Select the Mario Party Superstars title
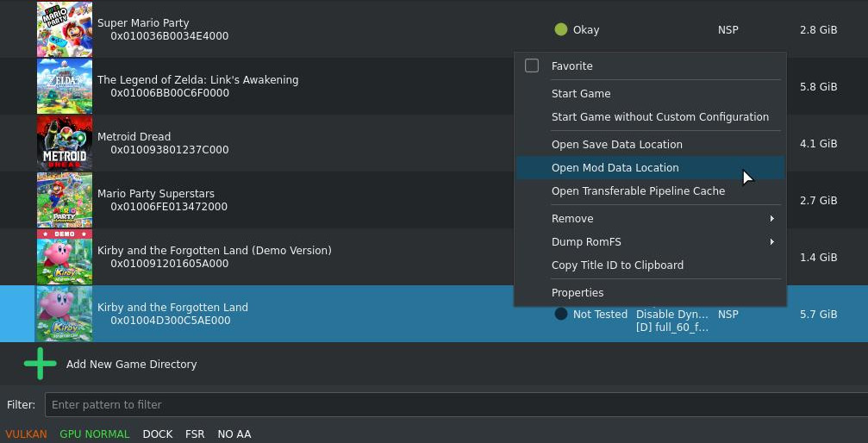Screen dimensions: 868x443 (155, 194)
